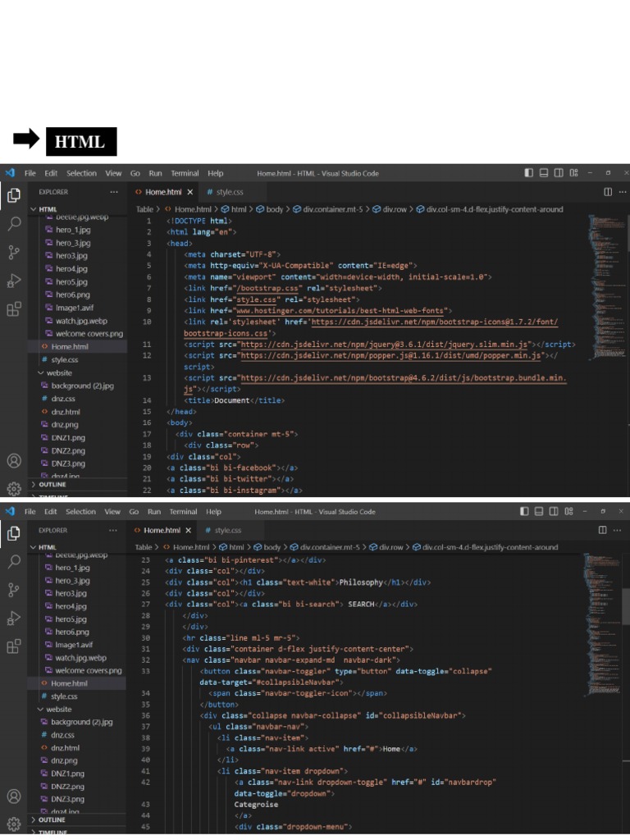
Task: Open Search icon in top window's activity bar
Action: click(x=14, y=223)
